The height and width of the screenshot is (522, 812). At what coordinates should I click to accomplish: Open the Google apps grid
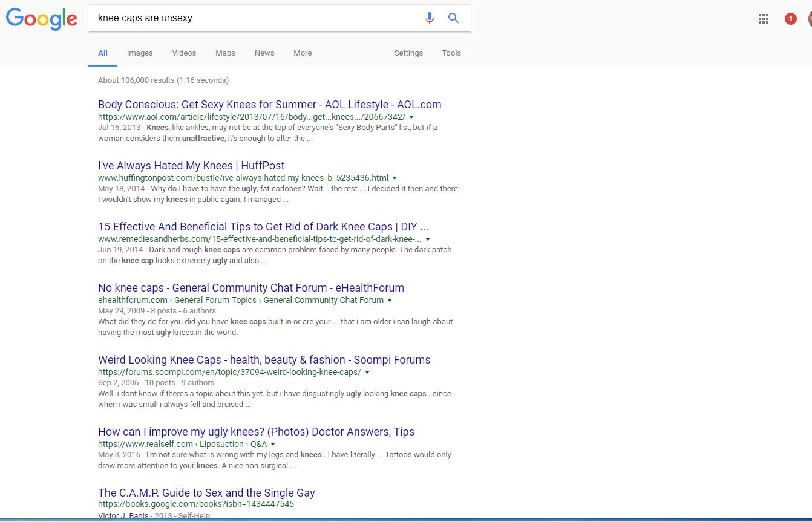(x=764, y=19)
